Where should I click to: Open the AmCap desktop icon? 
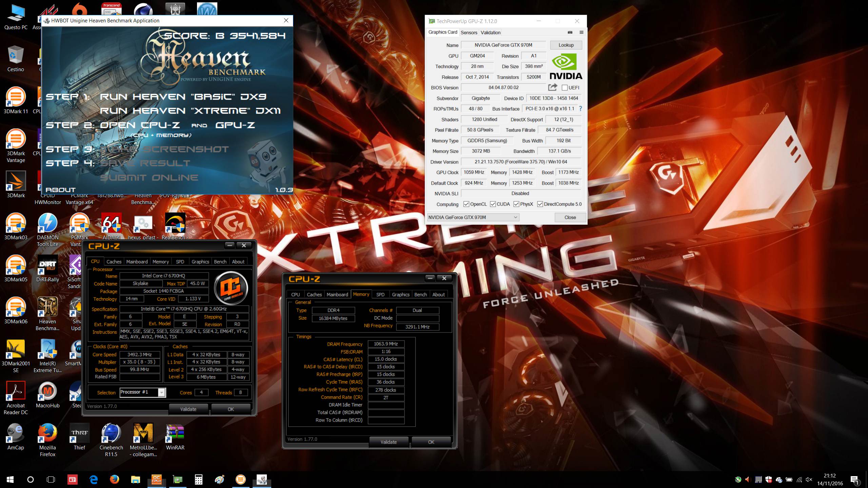click(16, 436)
